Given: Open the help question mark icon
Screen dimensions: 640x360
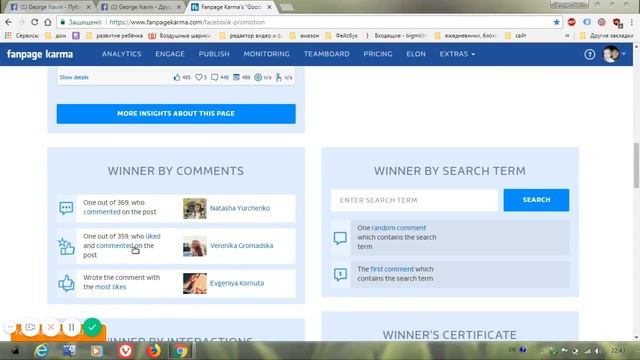Looking at the screenshot, I should point(589,54).
